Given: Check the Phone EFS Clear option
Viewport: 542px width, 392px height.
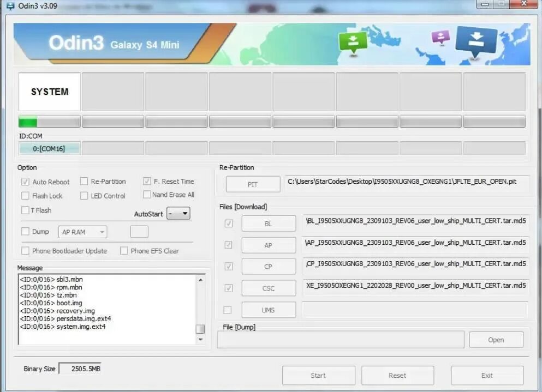Looking at the screenshot, I should pyautogui.click(x=124, y=251).
